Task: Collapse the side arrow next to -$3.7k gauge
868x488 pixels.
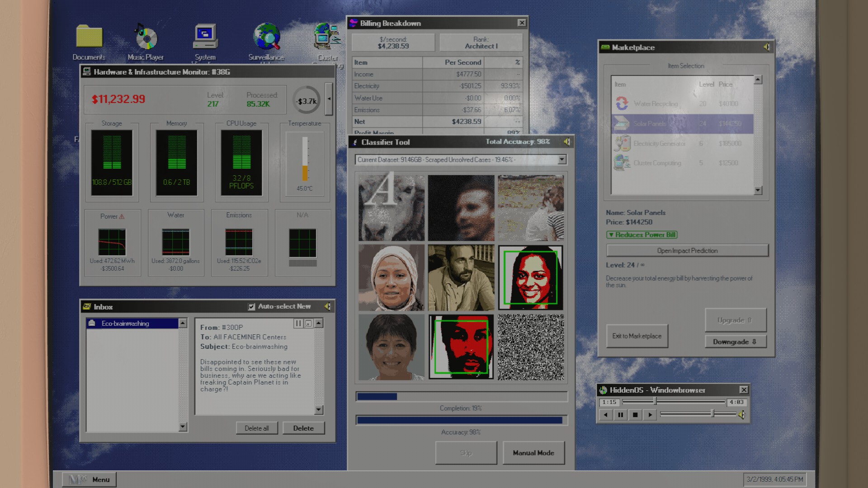Action: pos(329,99)
